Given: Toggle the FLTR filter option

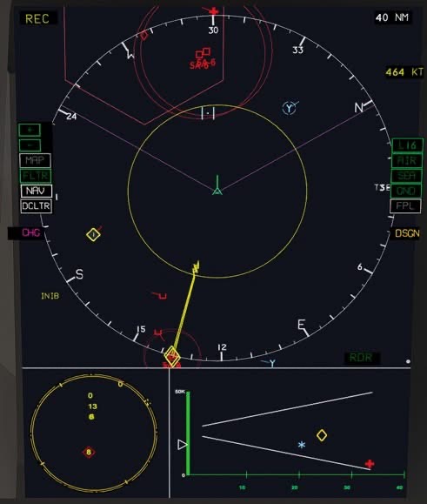Looking at the screenshot, I should 36,176.
